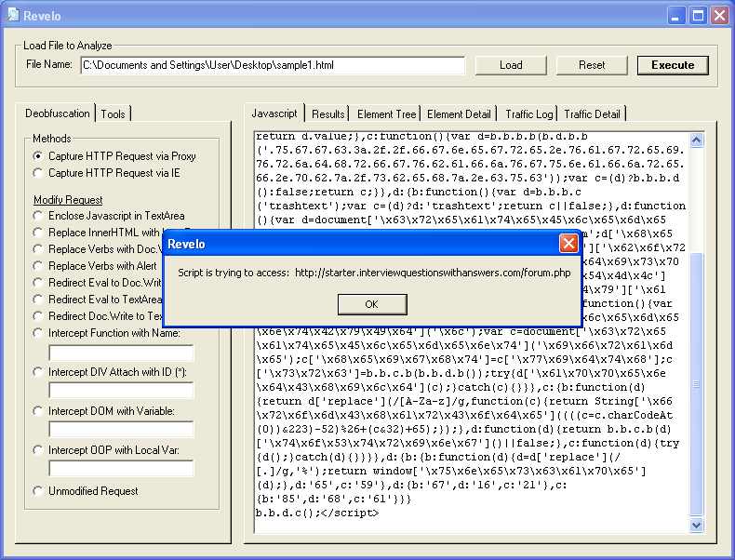
Task: Open the Traffic Detail tab
Action: pos(592,114)
